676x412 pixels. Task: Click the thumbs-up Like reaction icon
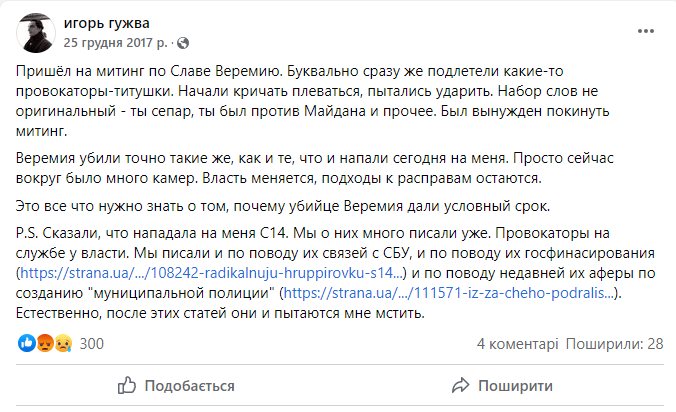[27, 344]
